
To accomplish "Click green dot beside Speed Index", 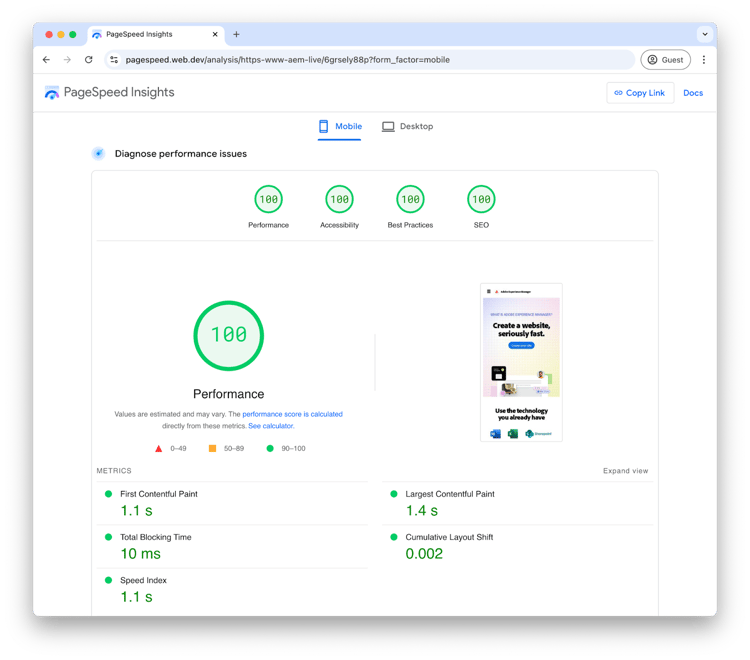I will click(x=108, y=580).
